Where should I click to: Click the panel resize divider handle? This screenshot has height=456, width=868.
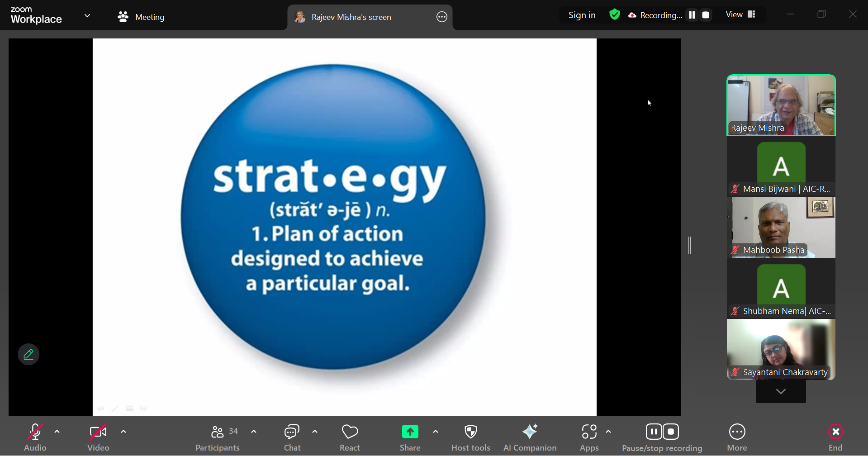(689, 245)
